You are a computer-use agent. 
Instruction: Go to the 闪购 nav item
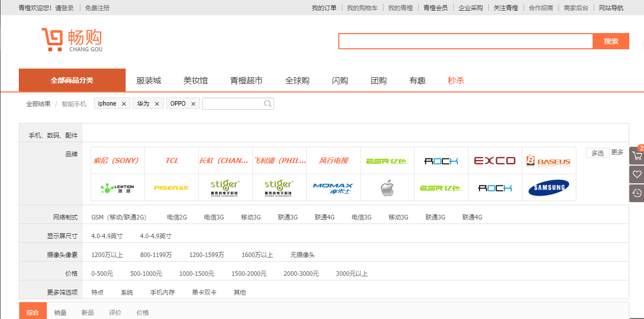coord(340,80)
